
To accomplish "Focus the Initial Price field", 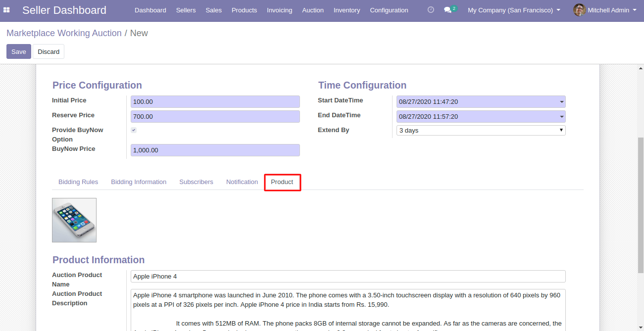I will tap(215, 101).
